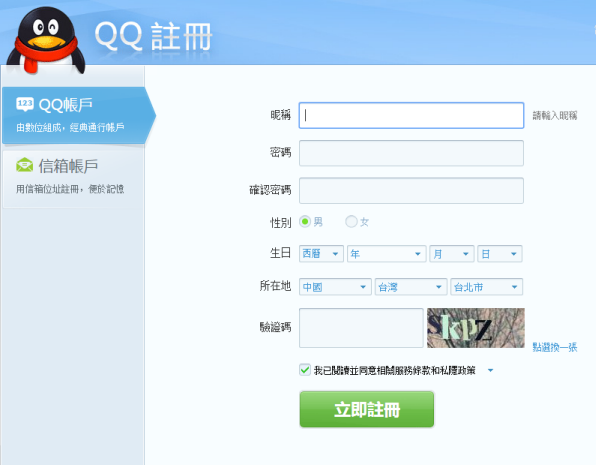Click the QQ 註冊 header title
This screenshot has width=596, height=465.
(153, 37)
